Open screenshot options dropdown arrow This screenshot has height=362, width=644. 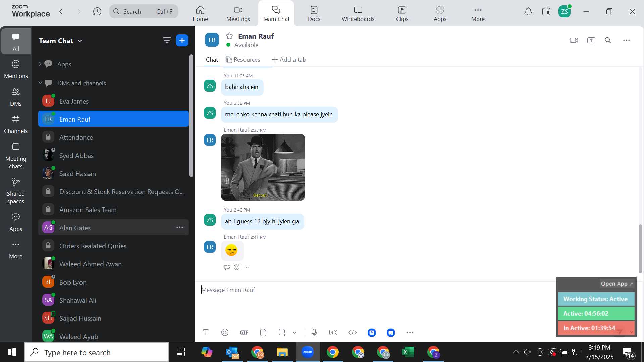pyautogui.click(x=294, y=333)
